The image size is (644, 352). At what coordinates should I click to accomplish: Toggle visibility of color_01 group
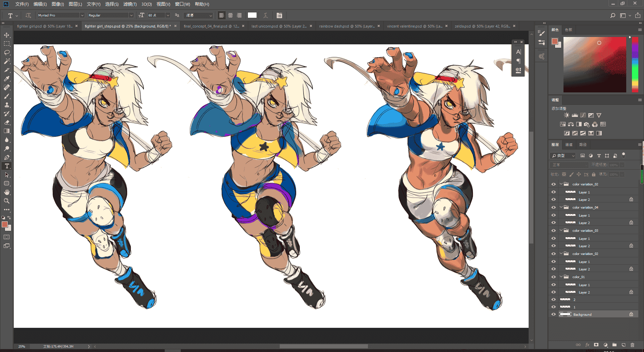[553, 277]
